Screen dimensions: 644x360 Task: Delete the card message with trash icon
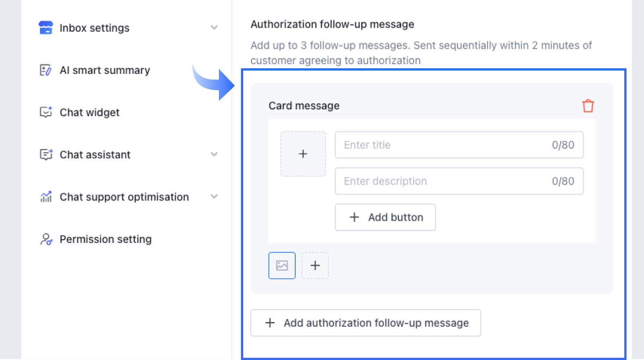point(588,106)
